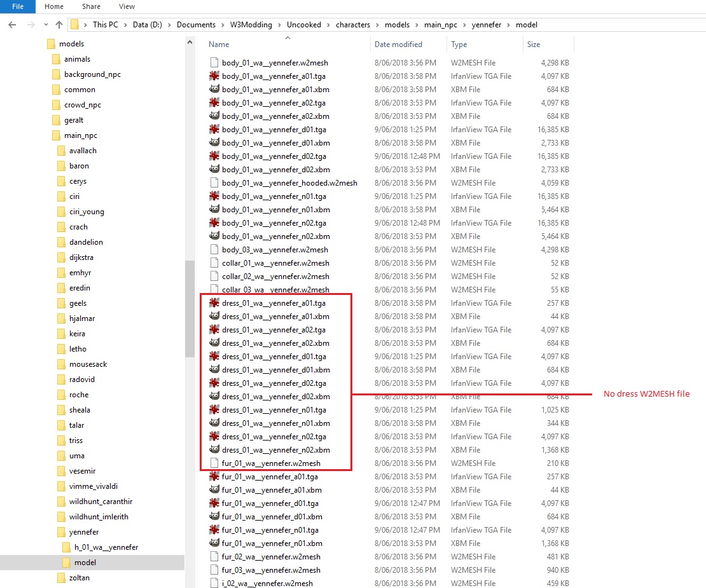
Task: Open the h_01_wa__yennefer subfolder in the tree
Action: 106,547
